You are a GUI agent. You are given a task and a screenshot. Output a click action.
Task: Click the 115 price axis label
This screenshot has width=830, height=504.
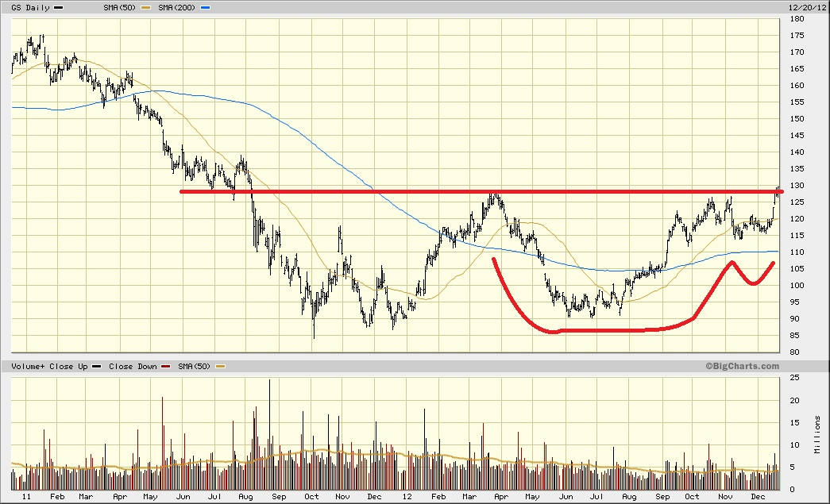(797, 236)
